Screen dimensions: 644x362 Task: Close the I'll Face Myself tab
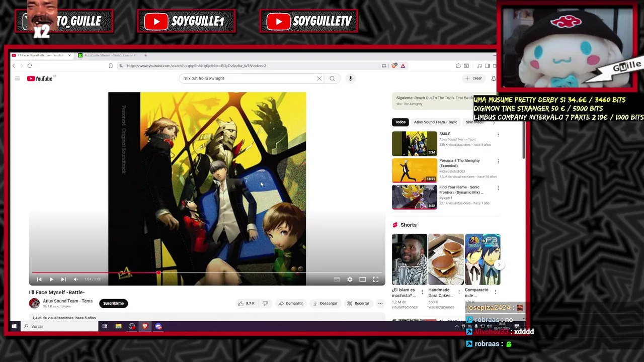pyautogui.click(x=69, y=55)
